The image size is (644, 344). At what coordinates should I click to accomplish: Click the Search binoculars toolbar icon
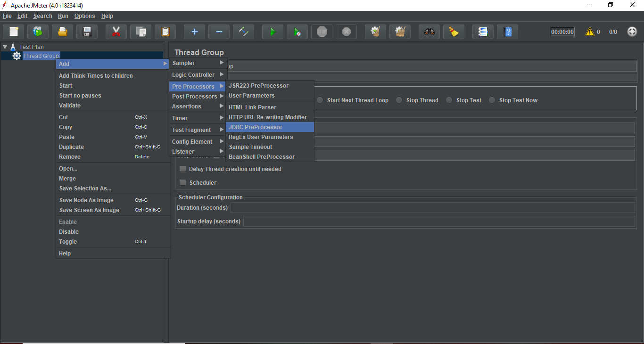click(429, 32)
